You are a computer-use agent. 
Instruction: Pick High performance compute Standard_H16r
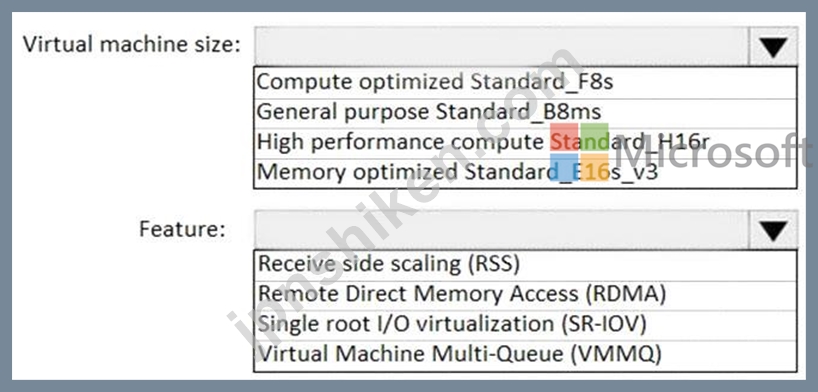tap(525, 142)
